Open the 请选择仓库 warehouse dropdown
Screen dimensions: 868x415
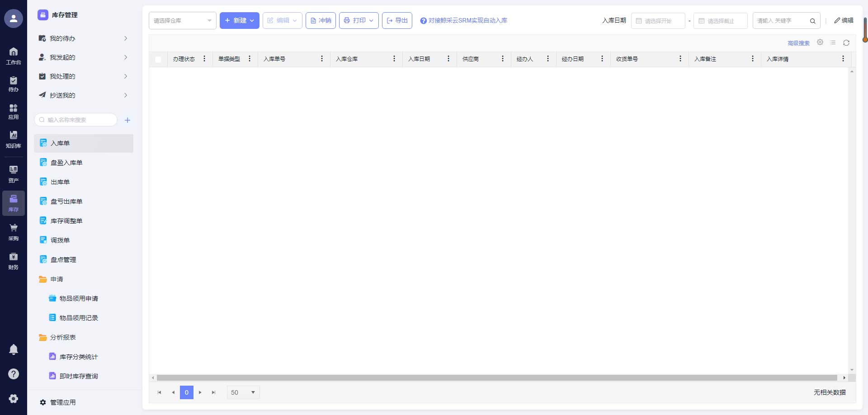(183, 21)
